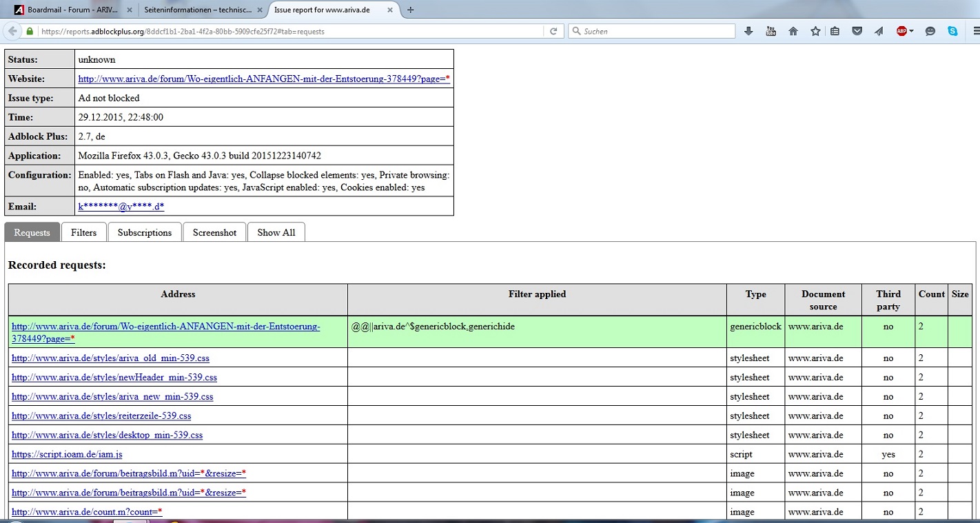Open the Show All tab
980x523 pixels.
(x=276, y=232)
